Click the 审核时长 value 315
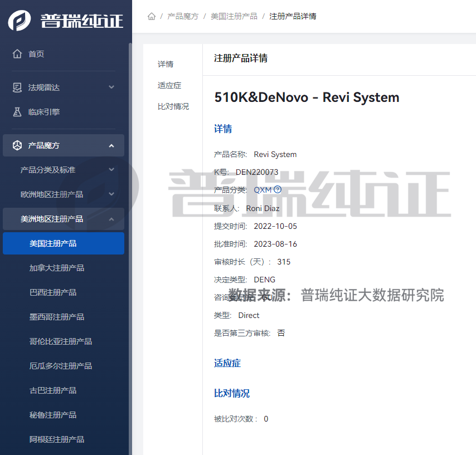This screenshot has width=476, height=455. pos(284,262)
